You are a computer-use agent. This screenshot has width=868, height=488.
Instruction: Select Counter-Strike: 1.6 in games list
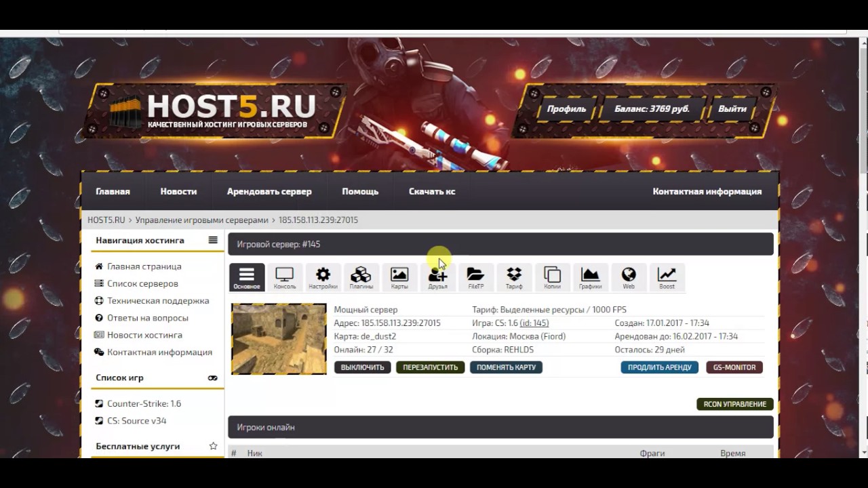click(x=144, y=403)
